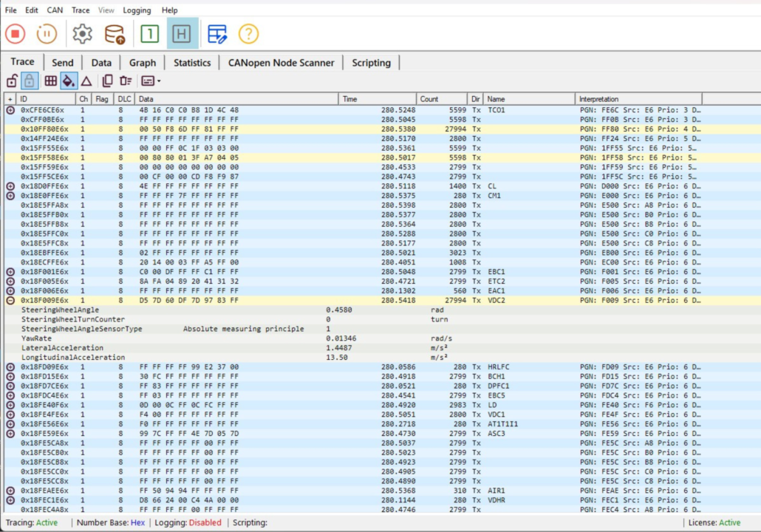Expand the TCO1 message row

(10, 110)
